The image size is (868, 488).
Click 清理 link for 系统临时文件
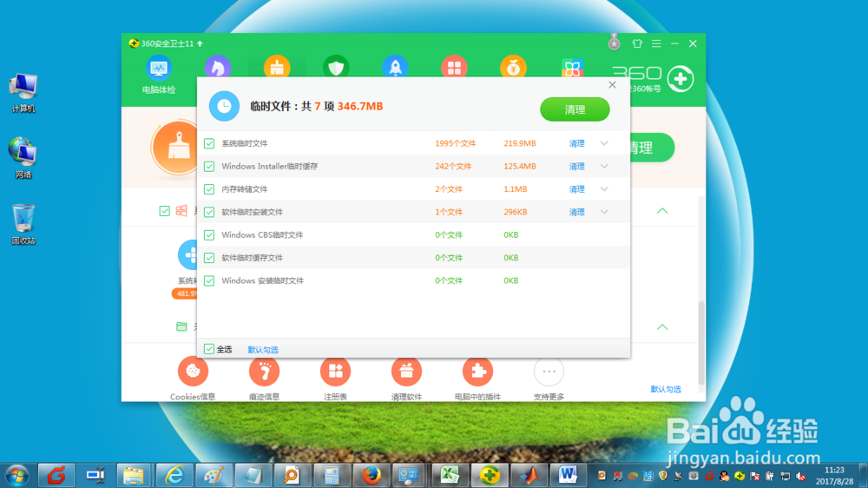coord(577,143)
